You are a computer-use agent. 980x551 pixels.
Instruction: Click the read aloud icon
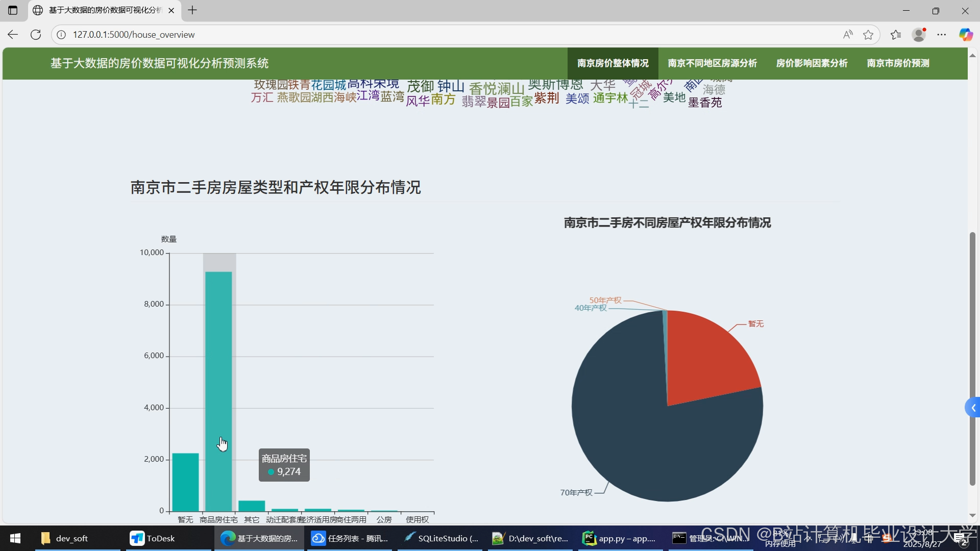848,35
